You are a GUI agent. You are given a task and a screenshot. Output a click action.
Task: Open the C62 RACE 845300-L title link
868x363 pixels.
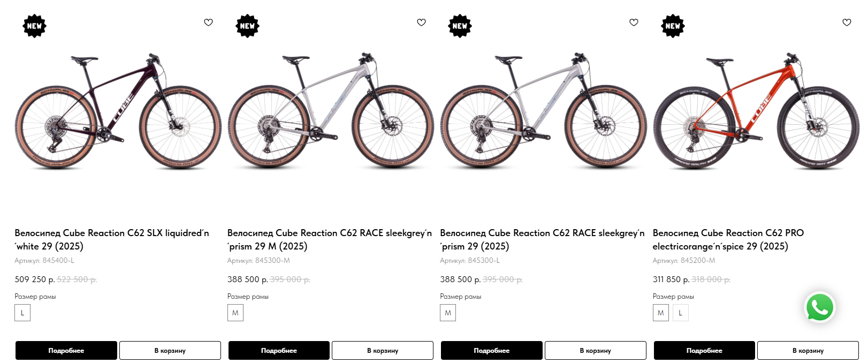coord(542,239)
